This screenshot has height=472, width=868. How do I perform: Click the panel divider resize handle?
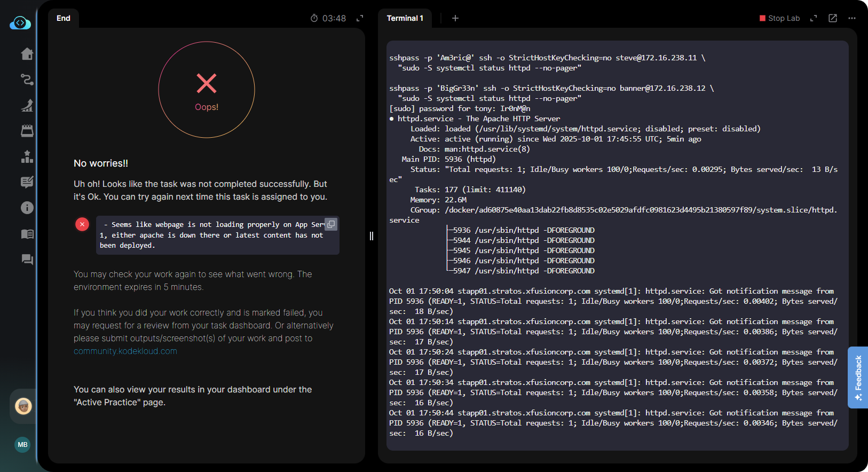coord(372,236)
